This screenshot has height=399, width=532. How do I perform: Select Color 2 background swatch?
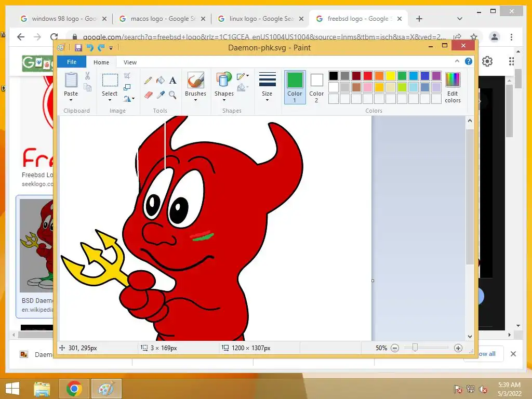pos(316,87)
